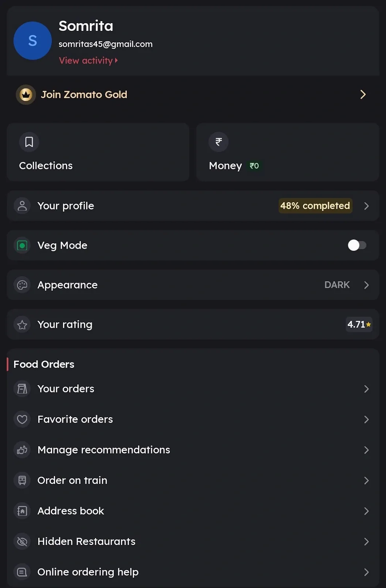
Task: Open the train icon for Order on train
Action: point(22,480)
